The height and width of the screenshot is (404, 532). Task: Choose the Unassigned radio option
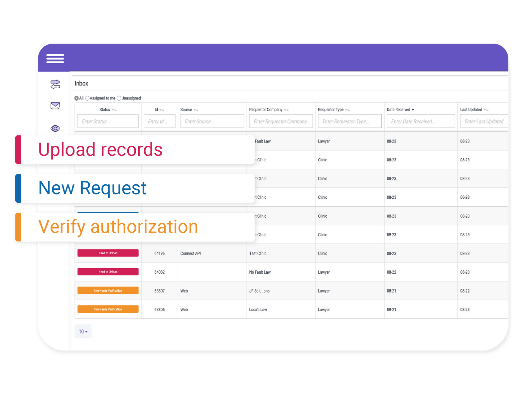click(119, 98)
